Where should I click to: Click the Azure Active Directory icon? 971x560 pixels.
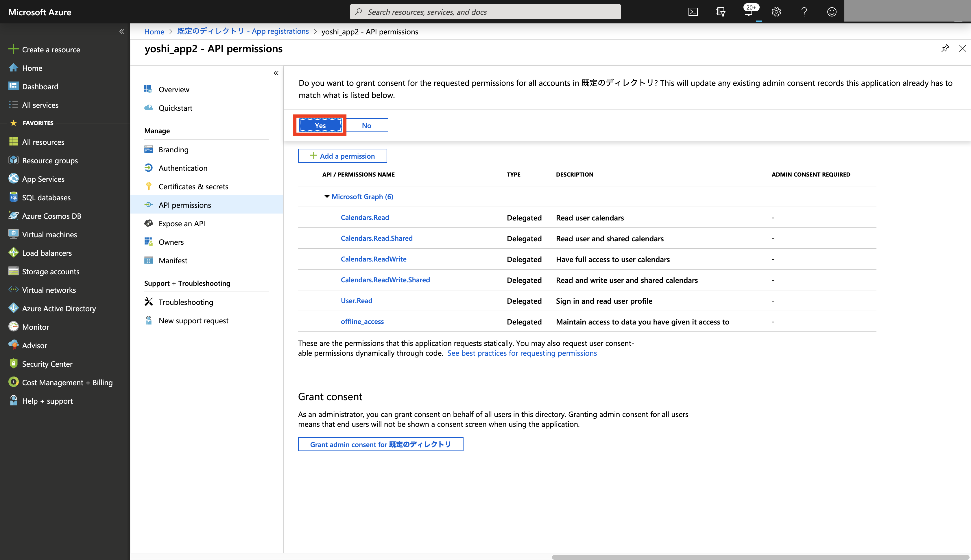pos(14,308)
